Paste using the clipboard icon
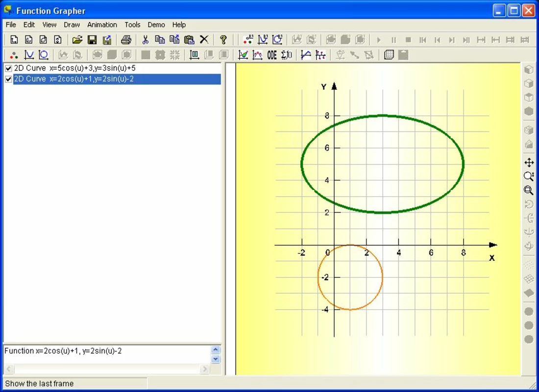 point(190,40)
